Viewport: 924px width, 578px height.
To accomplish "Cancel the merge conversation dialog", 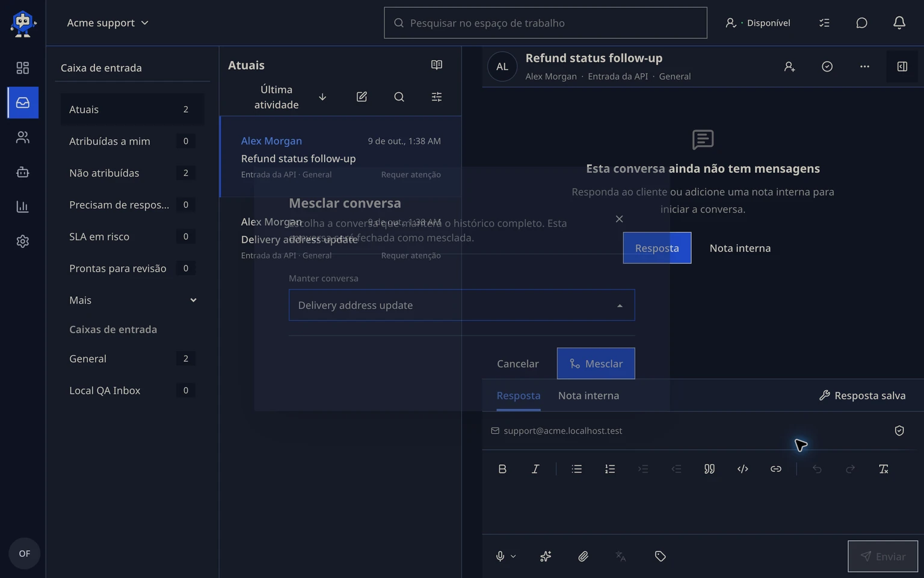I will 518,364.
